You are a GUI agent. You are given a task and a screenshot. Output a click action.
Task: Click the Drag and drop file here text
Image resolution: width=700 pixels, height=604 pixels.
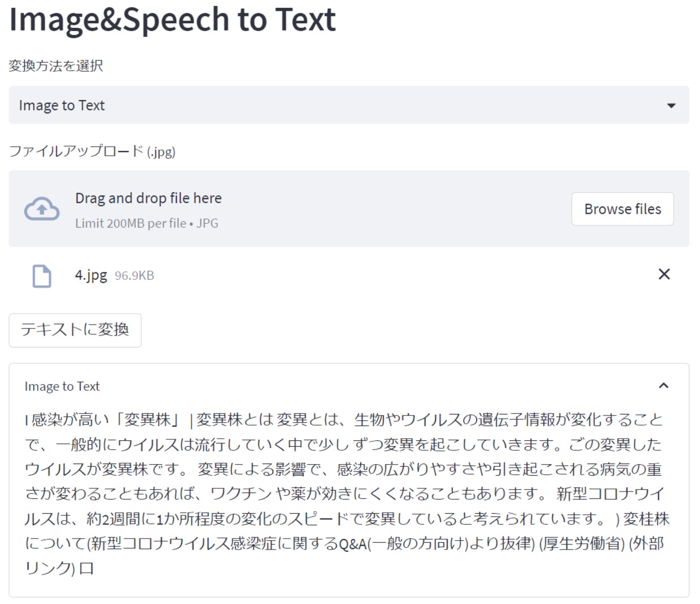pyautogui.click(x=148, y=198)
